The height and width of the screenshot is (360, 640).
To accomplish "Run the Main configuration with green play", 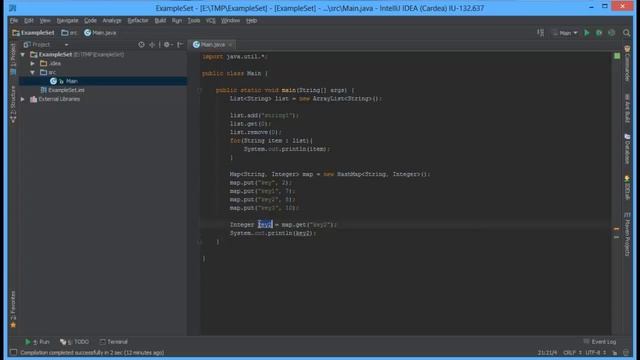I will point(587,33).
